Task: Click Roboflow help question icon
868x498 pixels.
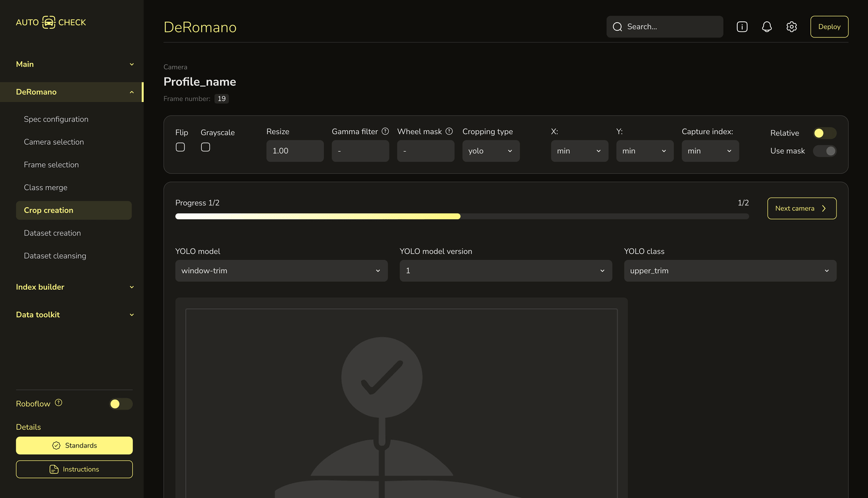Action: coord(59,403)
